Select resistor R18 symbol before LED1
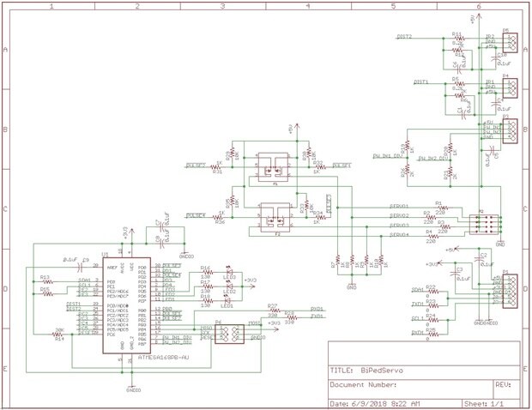Screen dimensions: 532x410 207,300
